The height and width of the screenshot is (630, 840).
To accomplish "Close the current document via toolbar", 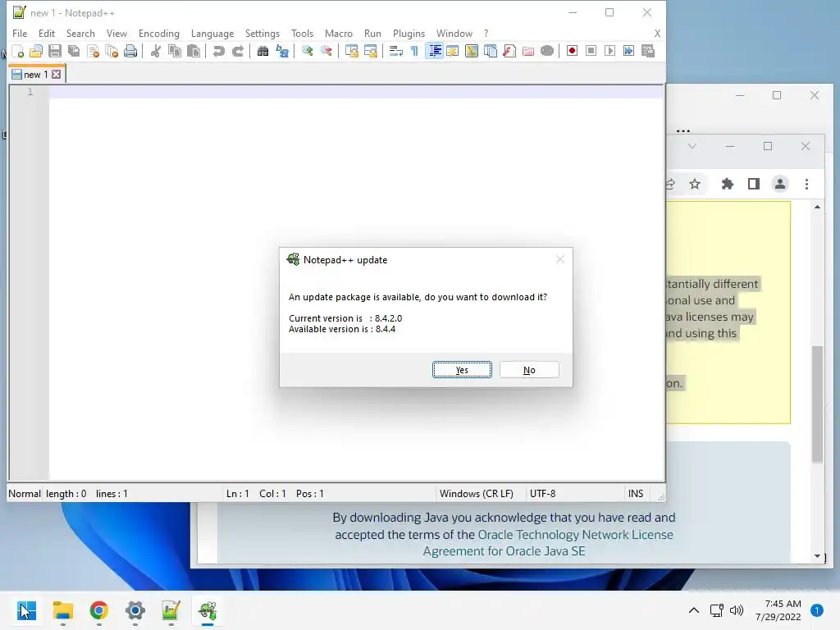I will coord(93,51).
